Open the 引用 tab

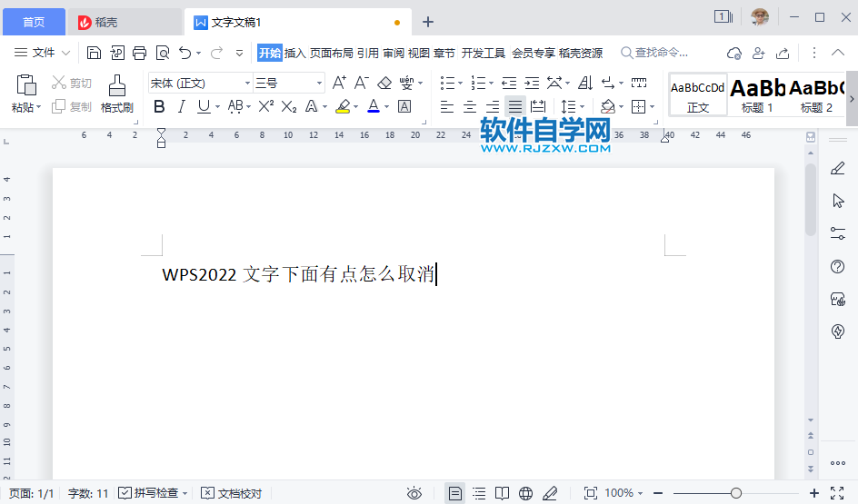point(368,53)
